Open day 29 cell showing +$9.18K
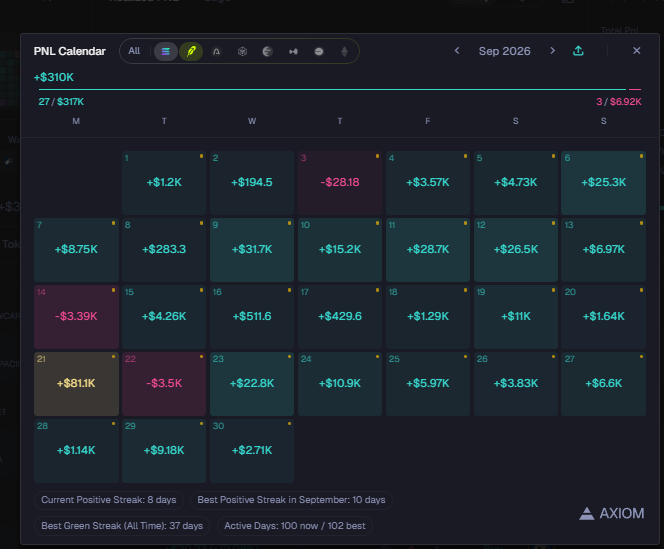Screen dimensions: 664x549 [x=164, y=451]
